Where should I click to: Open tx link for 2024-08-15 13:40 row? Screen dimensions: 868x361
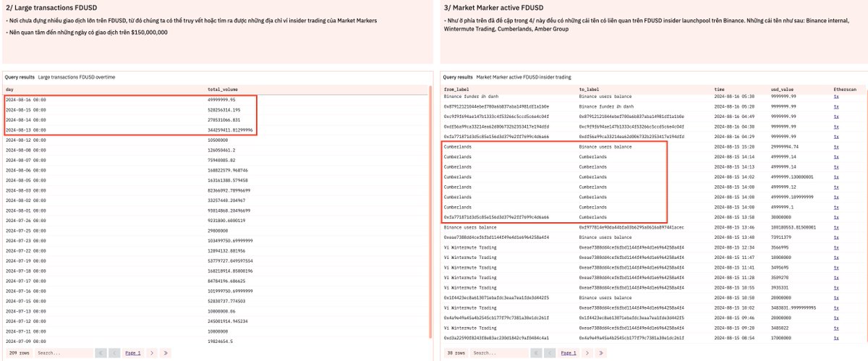point(836,237)
